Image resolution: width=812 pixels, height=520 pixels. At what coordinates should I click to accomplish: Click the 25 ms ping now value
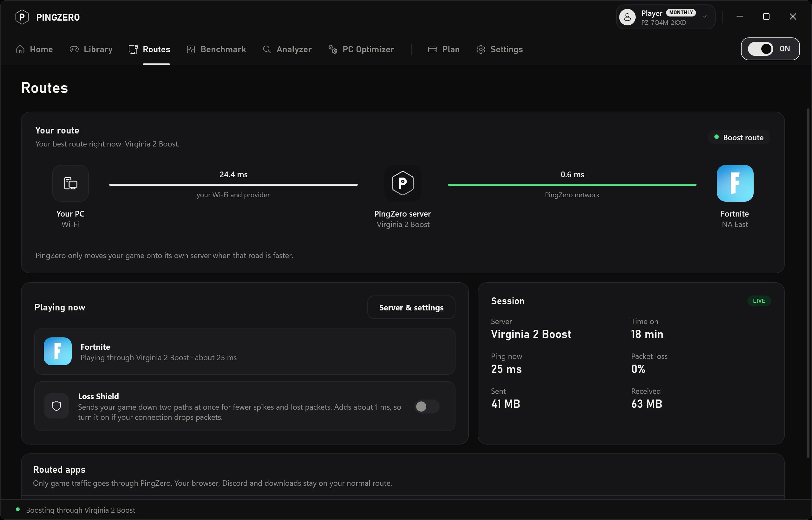[x=506, y=369]
